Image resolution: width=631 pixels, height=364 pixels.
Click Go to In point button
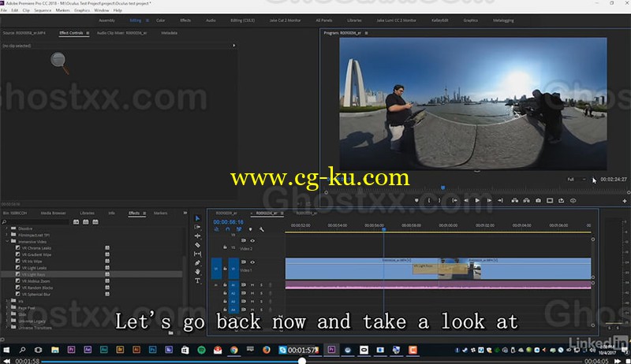[x=454, y=200]
